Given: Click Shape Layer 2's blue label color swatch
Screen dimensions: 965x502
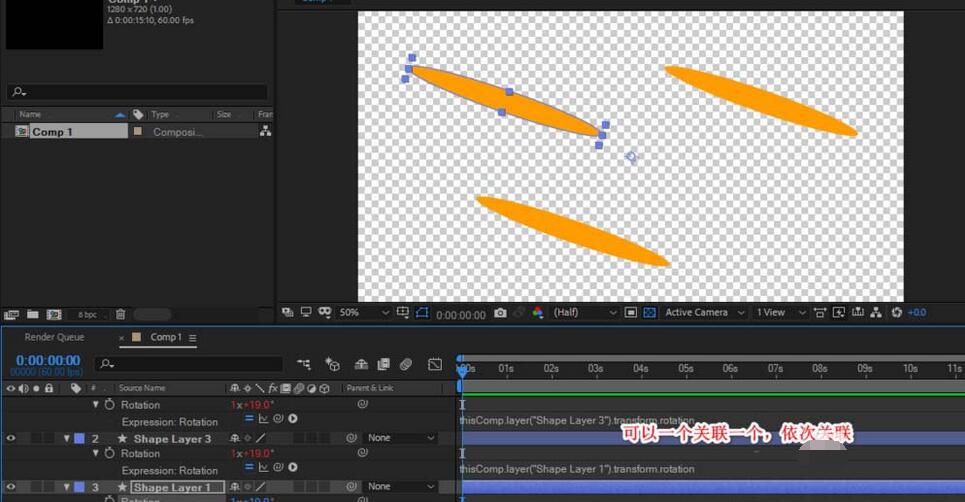Looking at the screenshot, I should click(x=79, y=438).
